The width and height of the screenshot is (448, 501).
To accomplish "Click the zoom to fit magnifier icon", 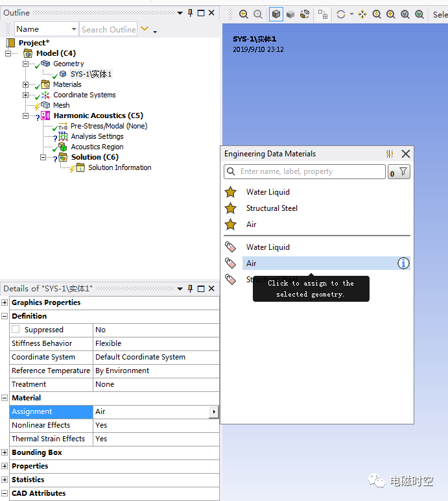I will click(405, 14).
